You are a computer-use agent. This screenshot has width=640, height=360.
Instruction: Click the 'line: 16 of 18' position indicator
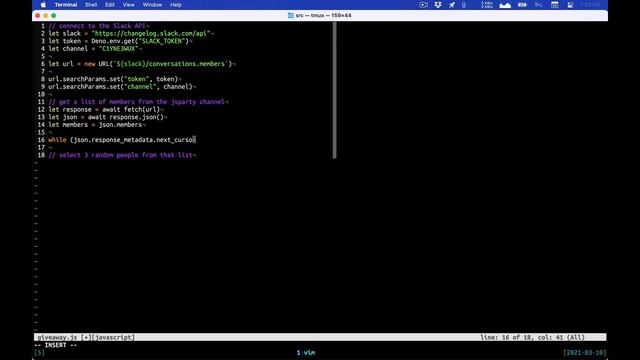(x=505, y=338)
